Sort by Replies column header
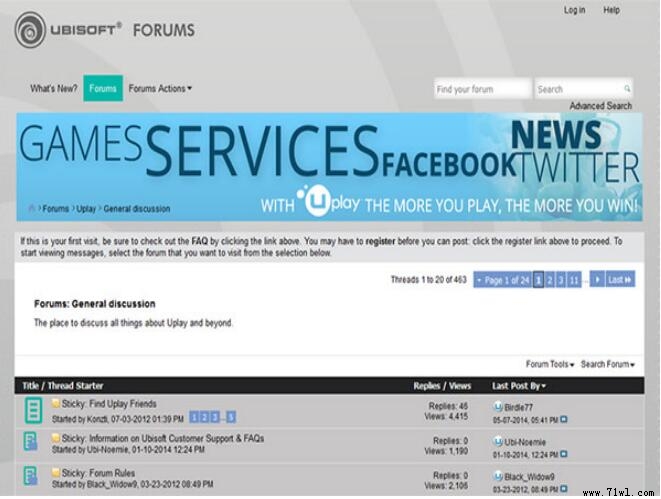The image size is (661, 499). point(427,386)
